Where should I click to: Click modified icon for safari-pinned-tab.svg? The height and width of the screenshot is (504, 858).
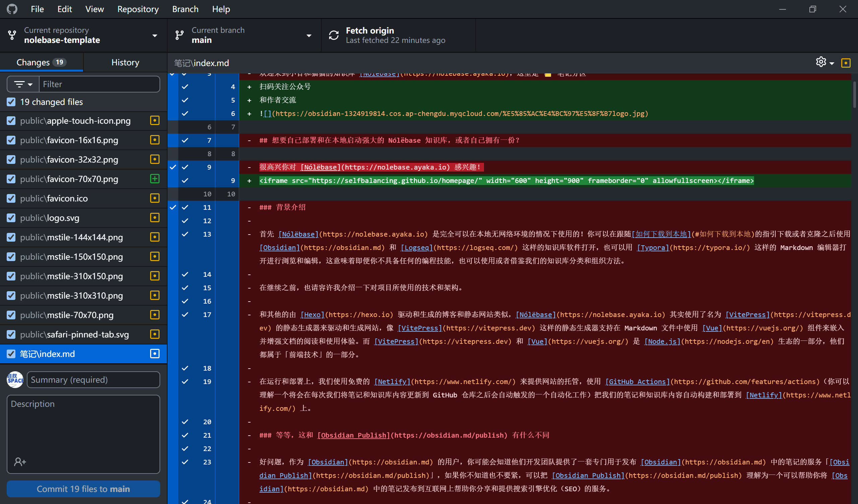[x=155, y=334]
